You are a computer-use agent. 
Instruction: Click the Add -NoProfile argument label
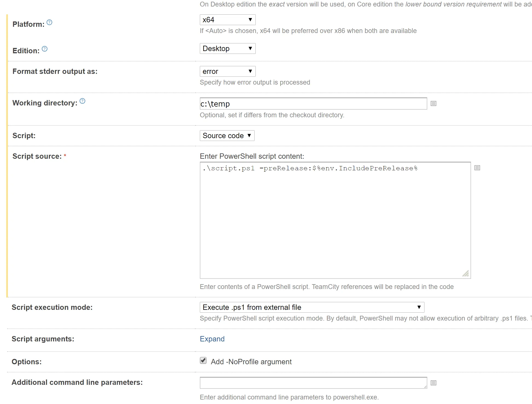point(251,362)
